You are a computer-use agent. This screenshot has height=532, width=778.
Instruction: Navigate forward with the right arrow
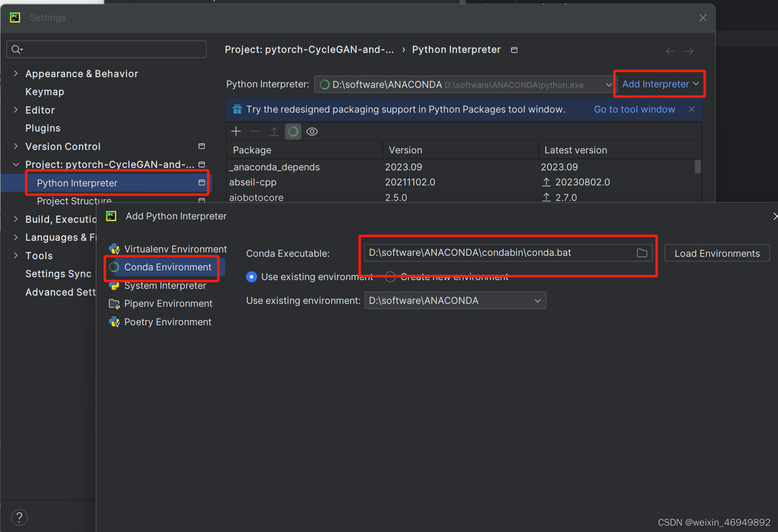[x=689, y=51]
